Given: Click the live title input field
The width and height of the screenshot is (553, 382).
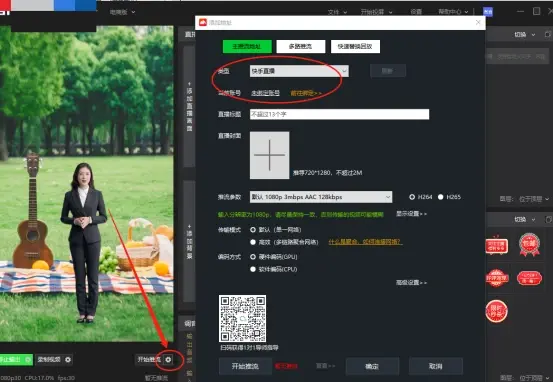Looking at the screenshot, I should [x=339, y=114].
